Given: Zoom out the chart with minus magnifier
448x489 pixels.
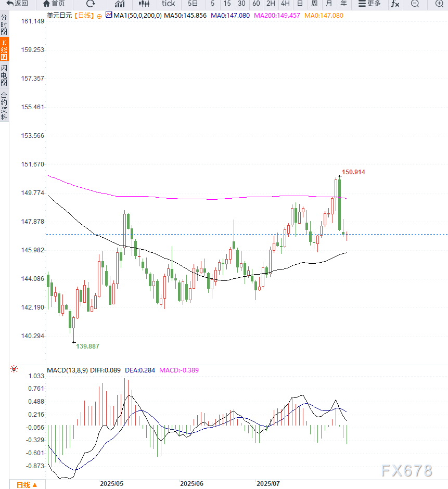Looking at the screenshot, I should (x=415, y=4).
